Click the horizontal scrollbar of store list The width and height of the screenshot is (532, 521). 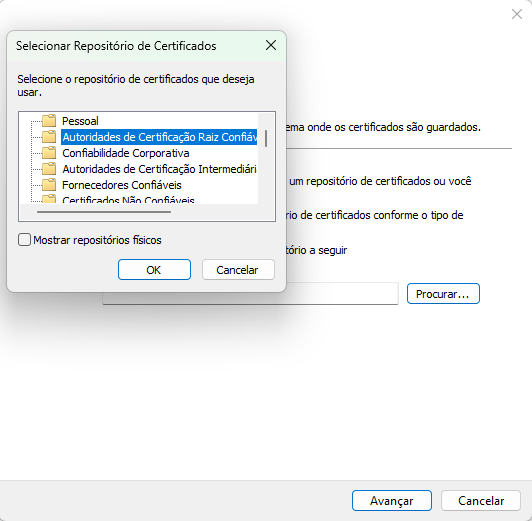click(x=104, y=212)
